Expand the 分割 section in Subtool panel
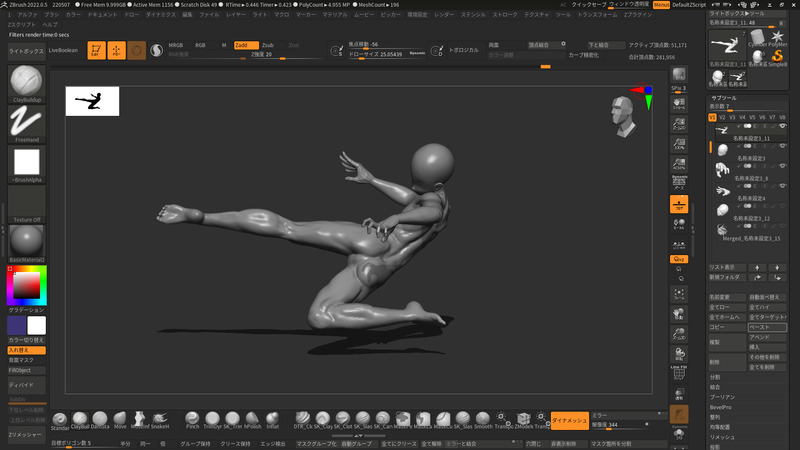The image size is (800, 450). tap(716, 377)
